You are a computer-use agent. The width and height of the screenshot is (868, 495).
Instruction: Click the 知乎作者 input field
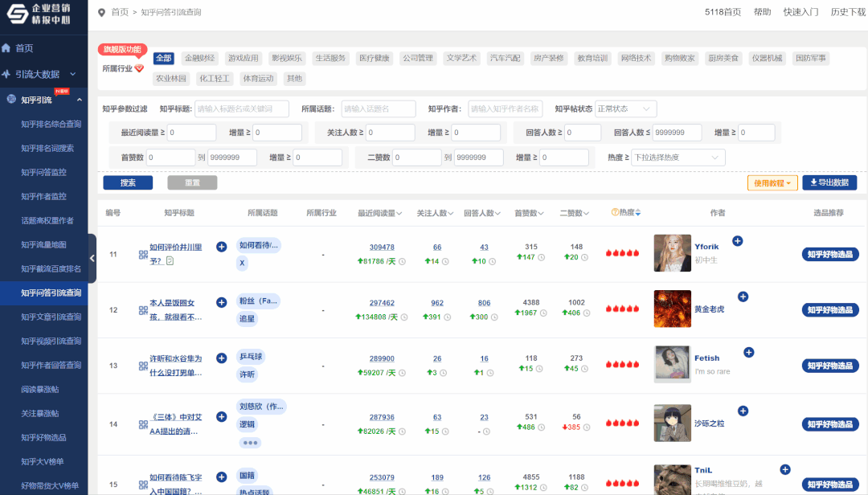coord(506,109)
